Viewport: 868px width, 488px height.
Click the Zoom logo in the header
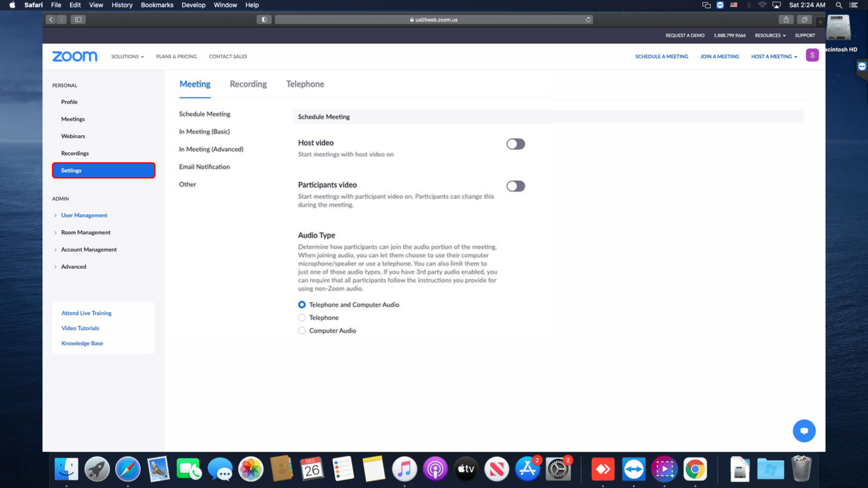pos(74,56)
